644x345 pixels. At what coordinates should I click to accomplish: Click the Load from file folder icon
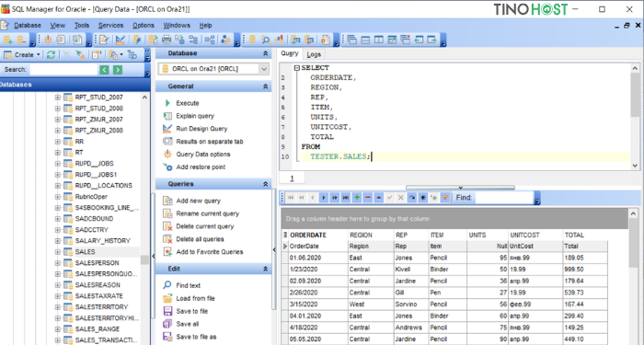[x=167, y=298]
